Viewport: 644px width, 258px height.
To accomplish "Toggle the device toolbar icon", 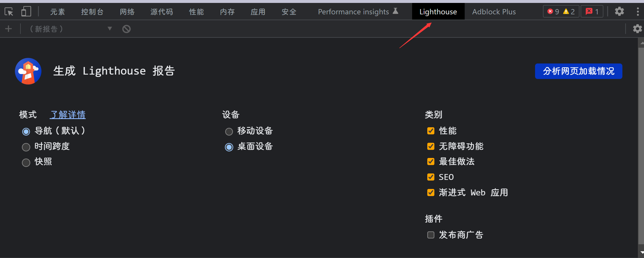I will (x=26, y=12).
